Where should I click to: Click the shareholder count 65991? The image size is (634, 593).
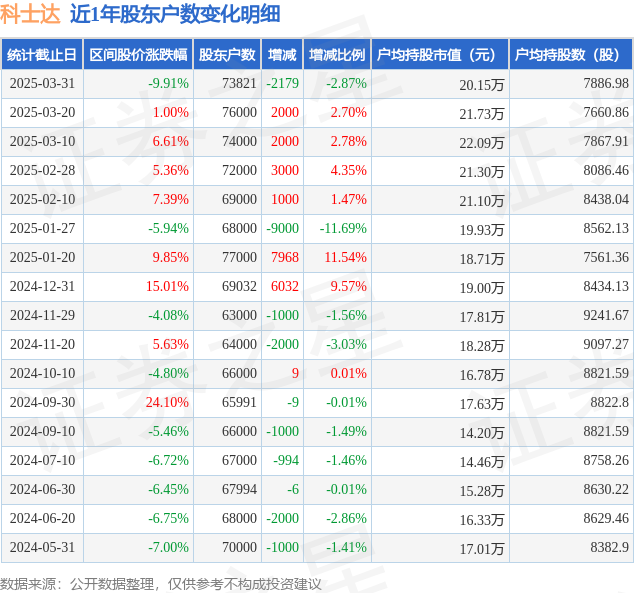click(239, 402)
